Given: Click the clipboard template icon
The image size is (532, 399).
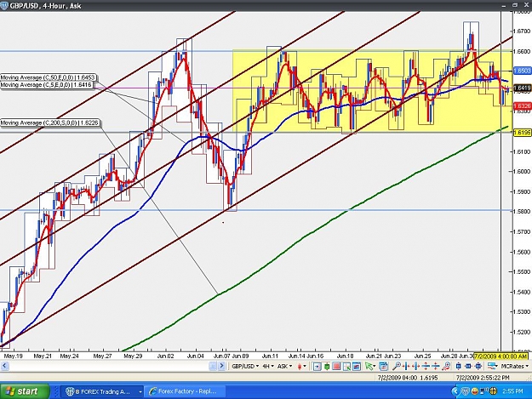Looking at the screenshot, I should click(x=383, y=366).
